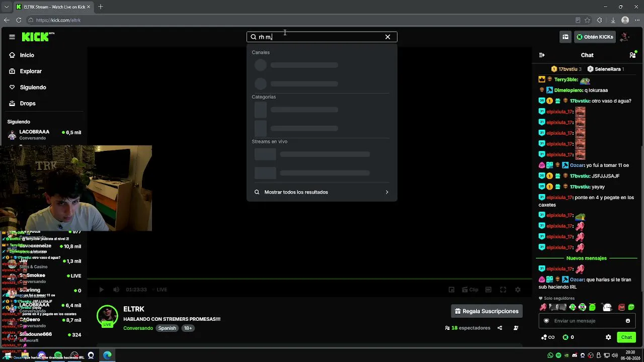Click Ozcar's message 'yo fui a tomar 11 oe'
This screenshot has width=644, height=362.
tap(607, 165)
